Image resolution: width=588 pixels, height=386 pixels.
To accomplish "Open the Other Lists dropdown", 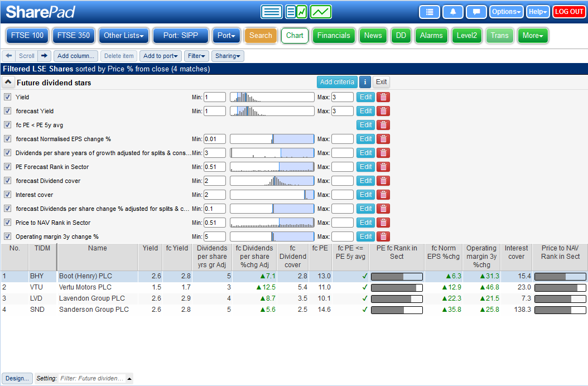I will [x=123, y=36].
